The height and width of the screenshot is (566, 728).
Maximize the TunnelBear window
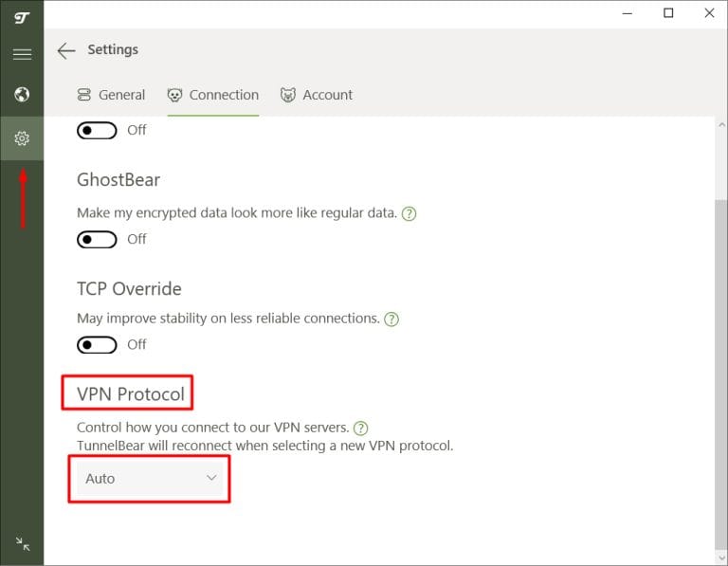point(668,13)
